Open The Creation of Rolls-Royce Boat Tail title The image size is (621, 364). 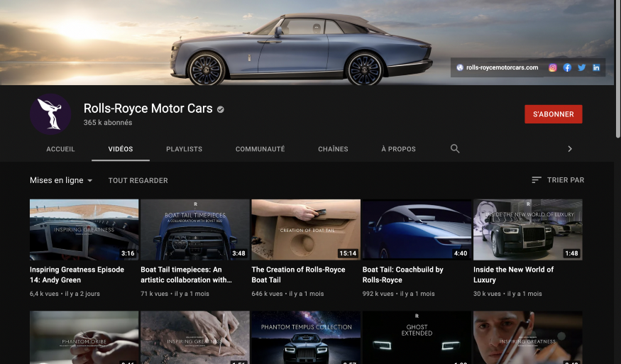click(298, 275)
